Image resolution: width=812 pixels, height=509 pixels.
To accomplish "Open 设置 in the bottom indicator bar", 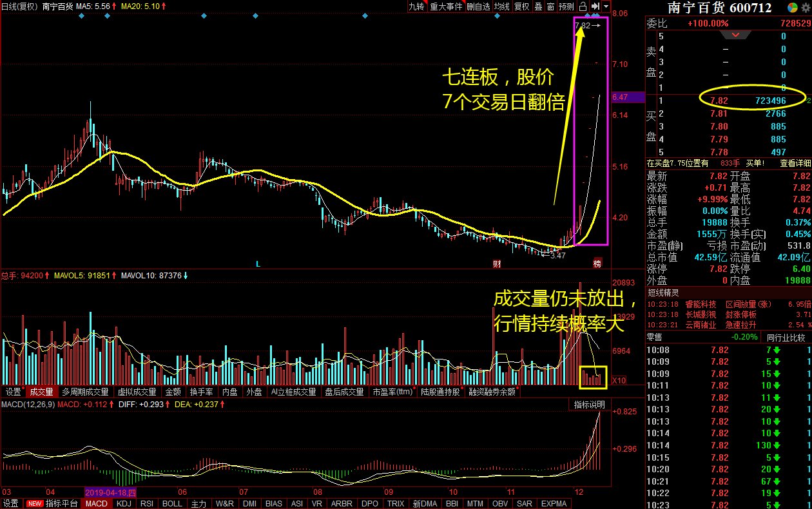I will tap(10, 503).
